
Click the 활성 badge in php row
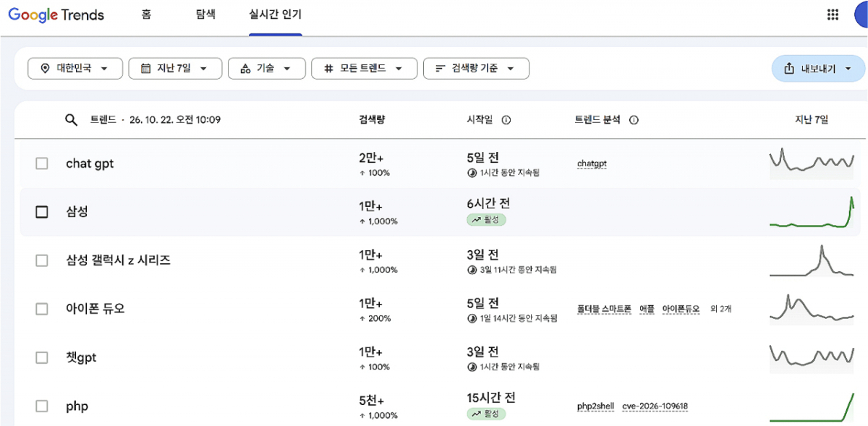coord(486,414)
